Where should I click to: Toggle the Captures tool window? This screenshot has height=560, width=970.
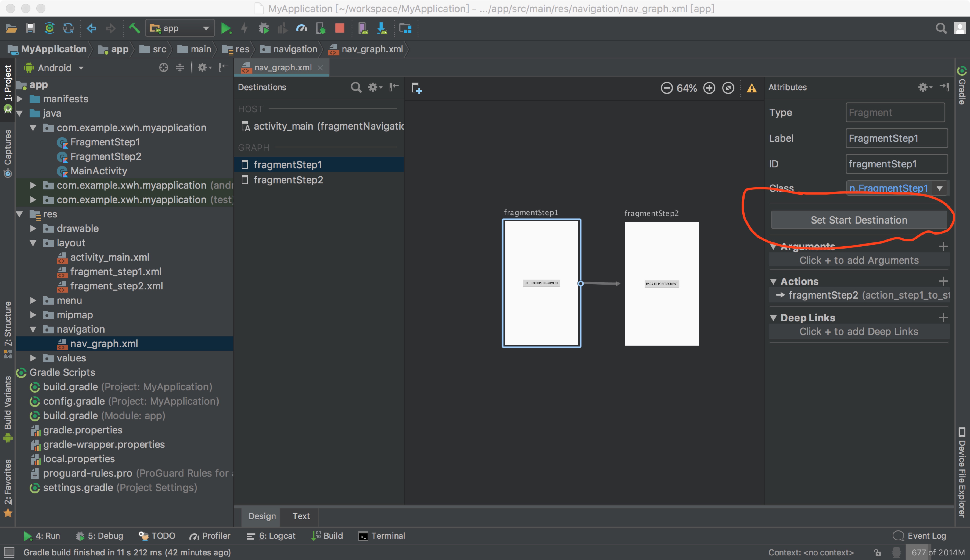(8, 153)
